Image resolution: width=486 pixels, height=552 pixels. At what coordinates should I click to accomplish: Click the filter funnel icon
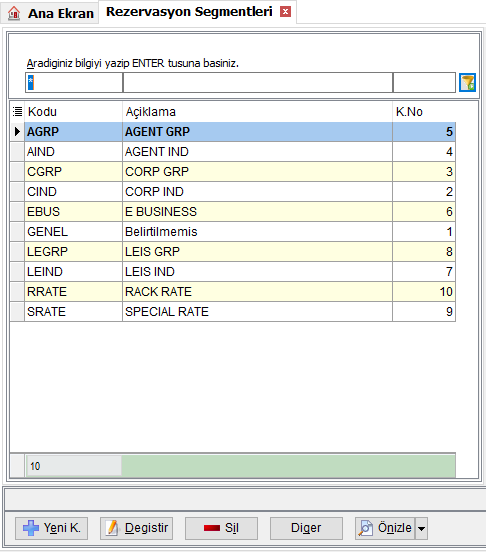point(467,83)
